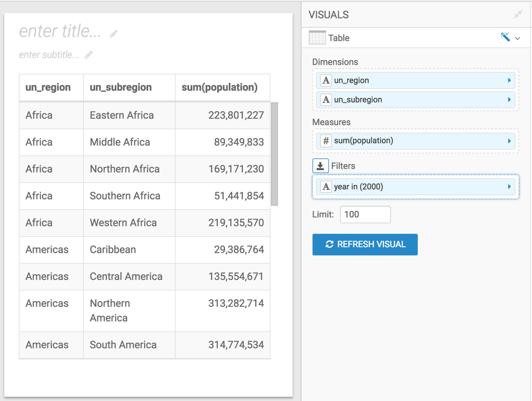The width and height of the screenshot is (532, 401).
Task: Open the sum(population) measure options arrow
Action: tap(509, 141)
